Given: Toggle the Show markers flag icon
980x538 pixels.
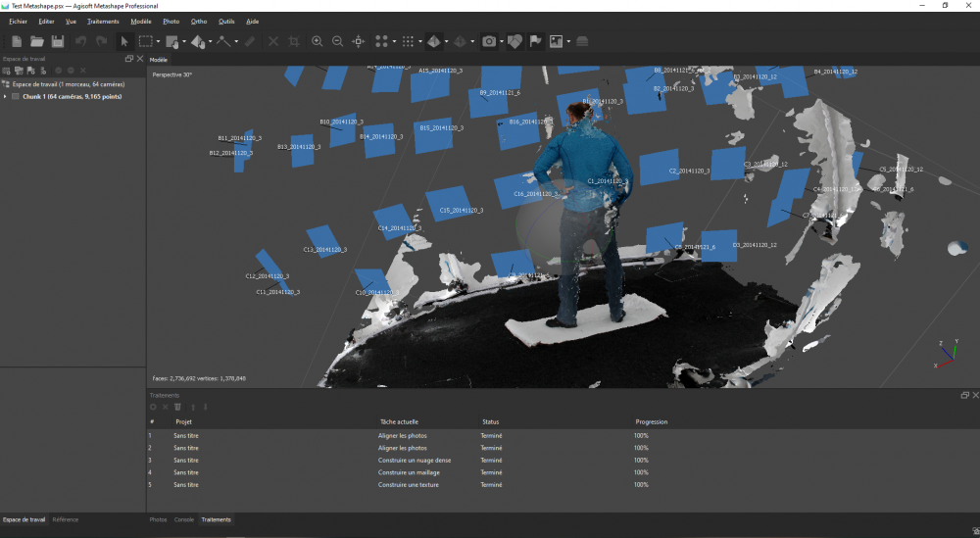Looking at the screenshot, I should click(x=536, y=41).
